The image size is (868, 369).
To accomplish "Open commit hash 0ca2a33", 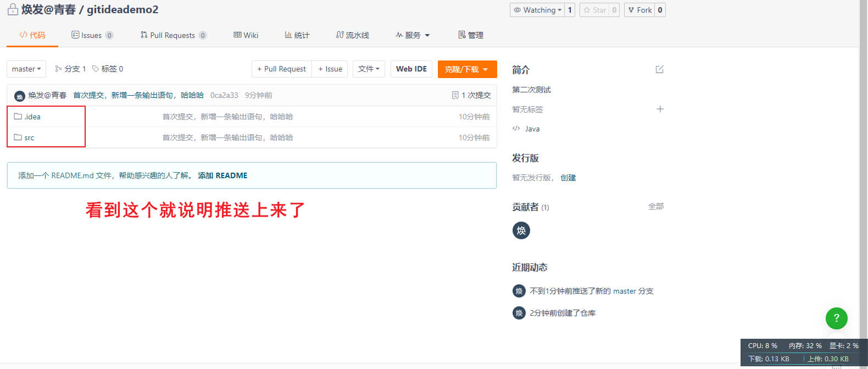I will [x=224, y=95].
